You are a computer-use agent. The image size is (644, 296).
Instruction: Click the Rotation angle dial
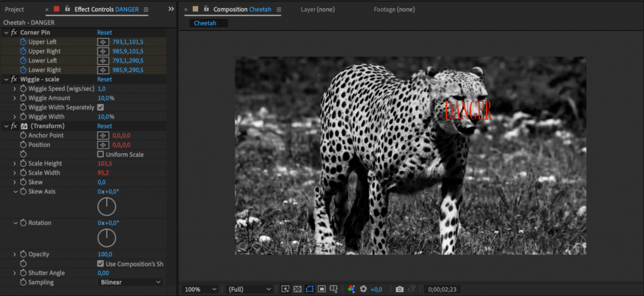tap(107, 237)
